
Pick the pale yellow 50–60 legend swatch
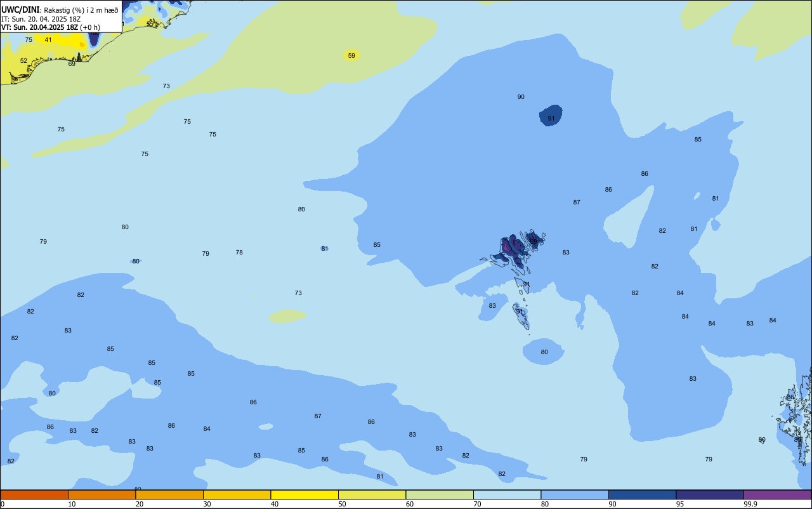(372, 494)
